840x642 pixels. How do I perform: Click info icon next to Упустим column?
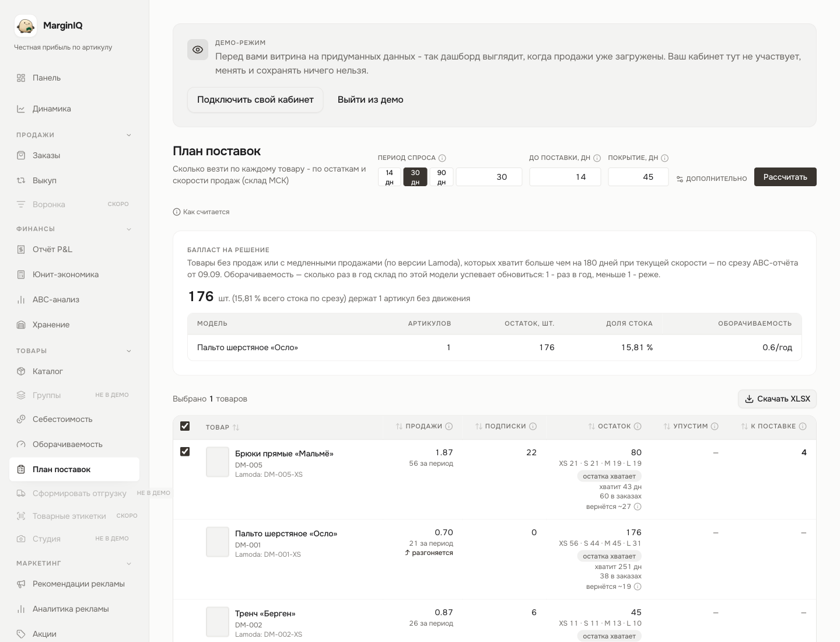[715, 427]
